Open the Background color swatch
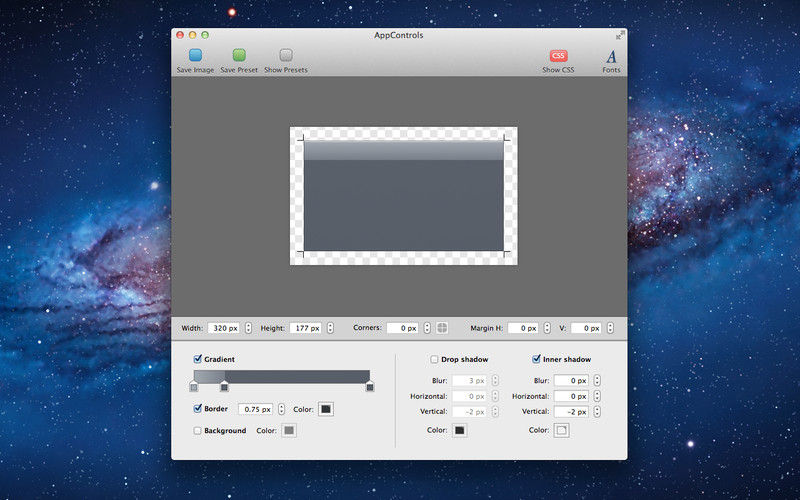This screenshot has width=800, height=500. click(x=289, y=431)
